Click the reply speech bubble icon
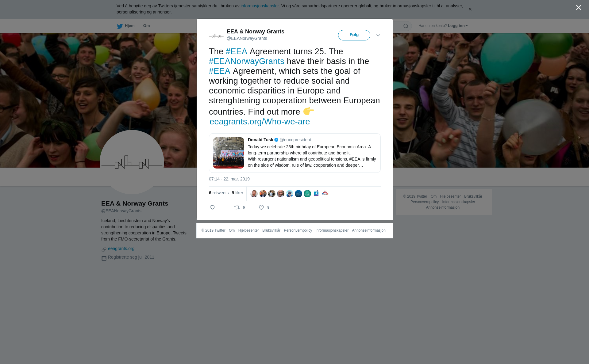This screenshot has height=364, width=589. 212,207
